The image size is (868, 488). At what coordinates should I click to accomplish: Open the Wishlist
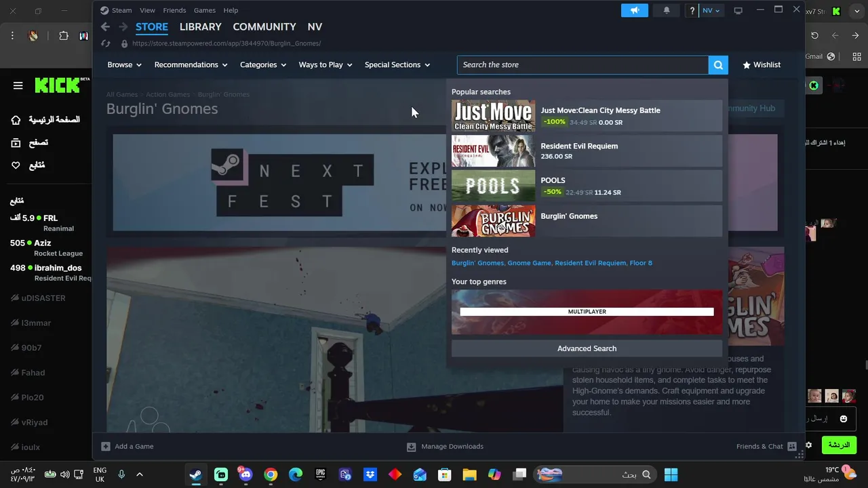762,65
